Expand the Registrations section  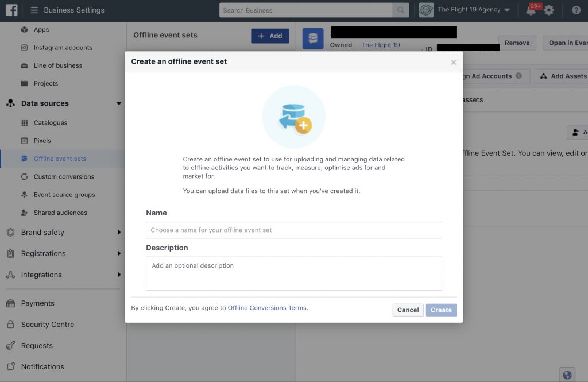(119, 253)
